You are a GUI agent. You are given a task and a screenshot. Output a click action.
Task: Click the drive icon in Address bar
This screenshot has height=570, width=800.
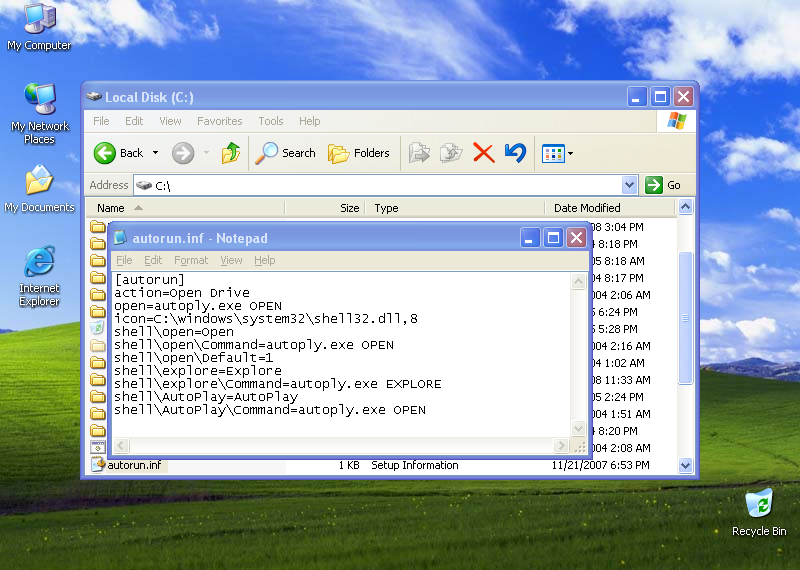(x=144, y=185)
